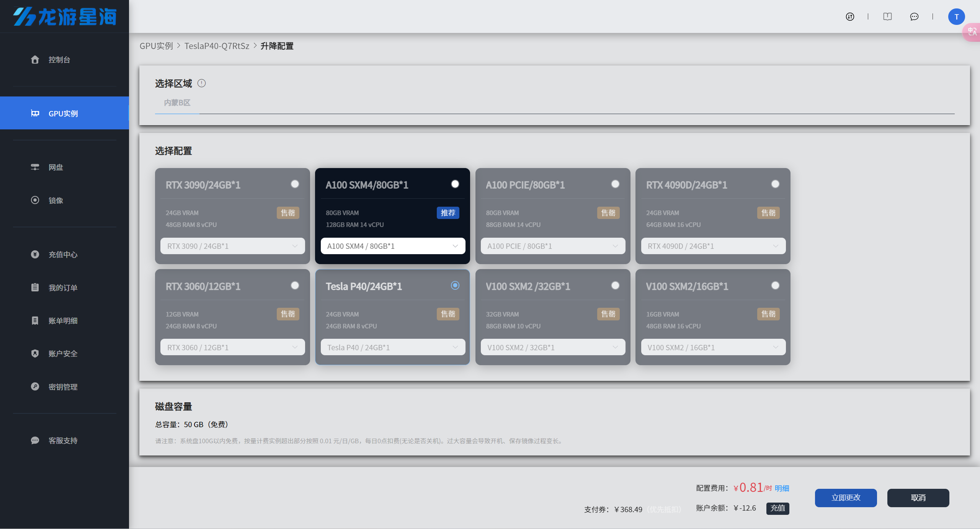Click the user avatar T

(956, 16)
